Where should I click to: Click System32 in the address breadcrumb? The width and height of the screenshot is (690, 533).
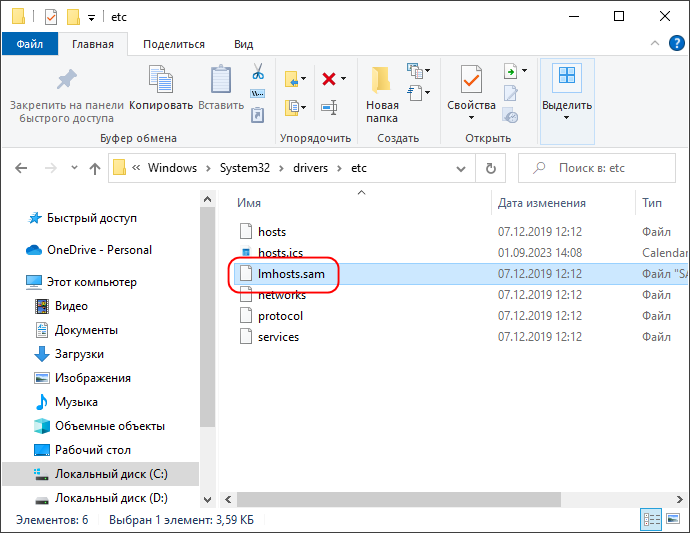[x=245, y=168]
